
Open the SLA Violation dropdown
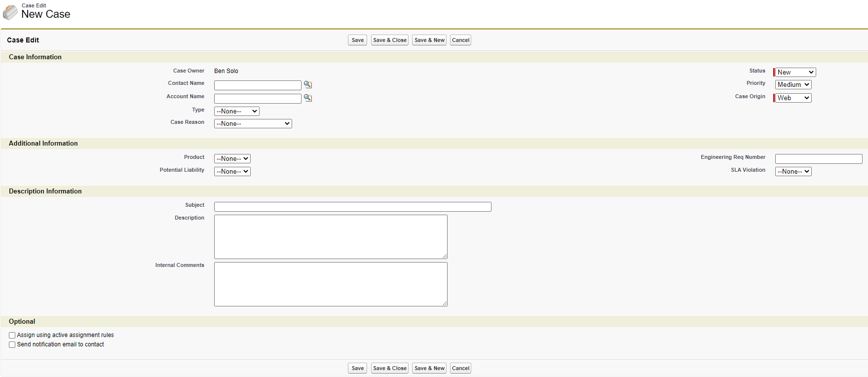[793, 172]
